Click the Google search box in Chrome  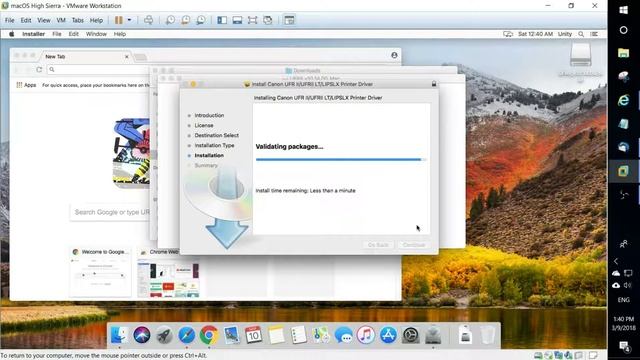(111, 212)
